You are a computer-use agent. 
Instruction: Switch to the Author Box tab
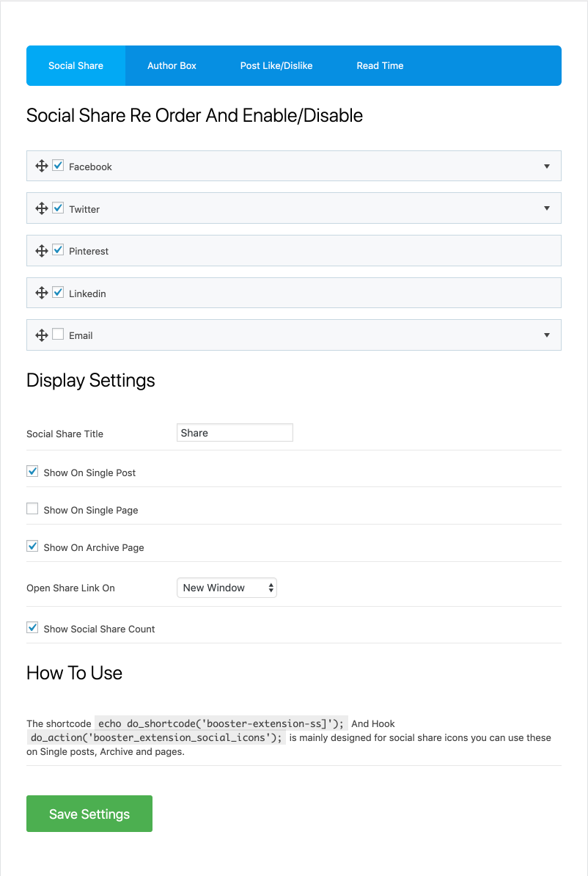[x=172, y=66]
